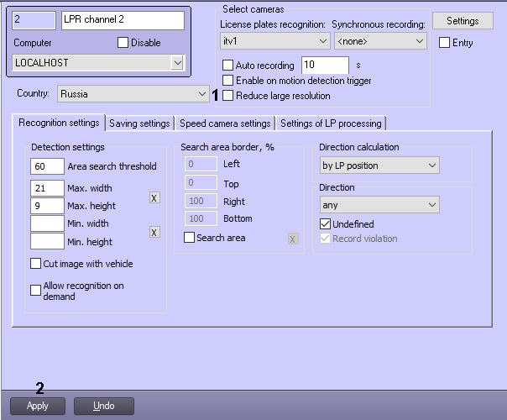Go to Settings of LP processing tab
This screenshot has width=507, height=420.
331,123
